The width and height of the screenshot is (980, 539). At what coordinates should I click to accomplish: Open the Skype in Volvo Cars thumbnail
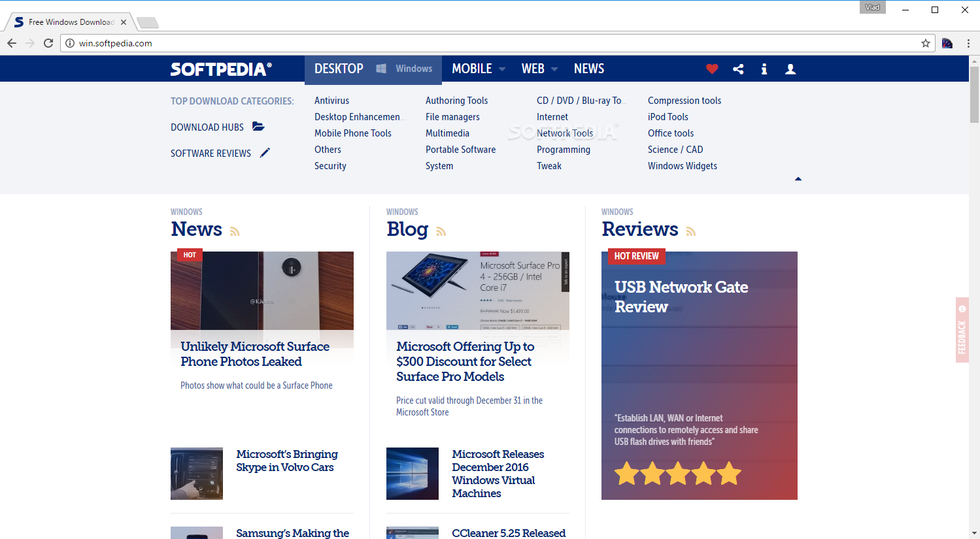pos(197,474)
